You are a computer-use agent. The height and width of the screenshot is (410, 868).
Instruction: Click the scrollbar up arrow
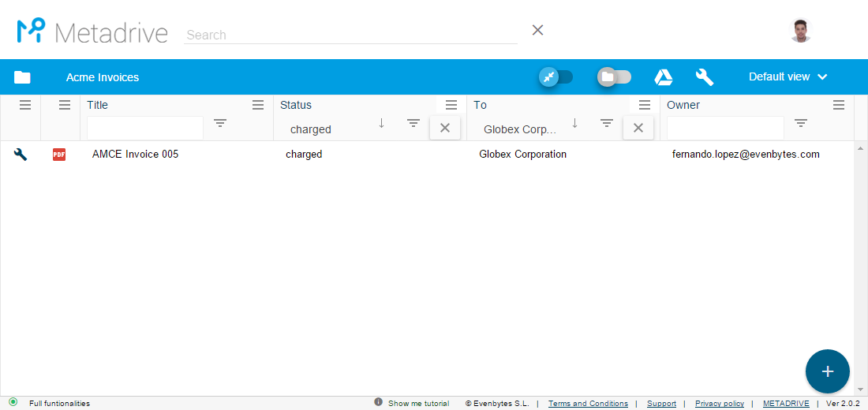(x=861, y=148)
